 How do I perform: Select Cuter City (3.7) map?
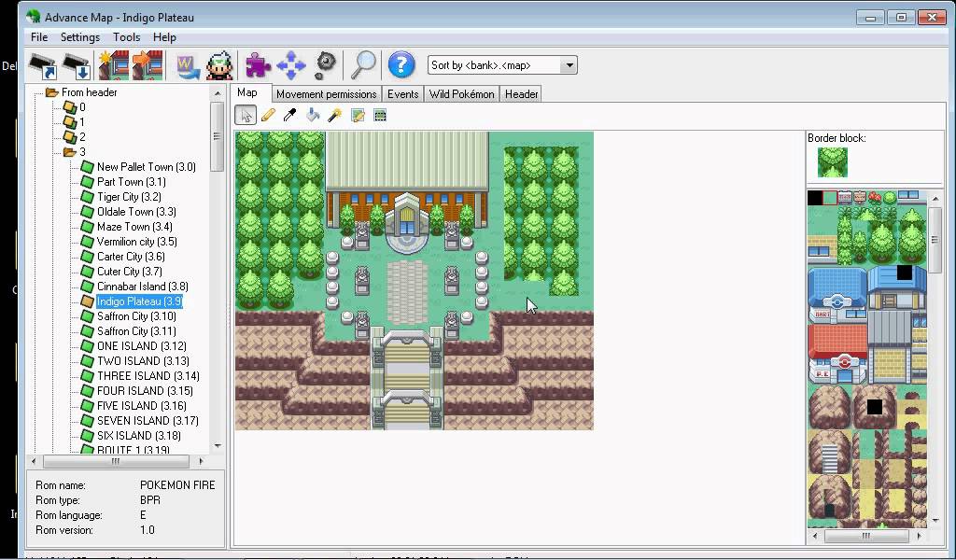(130, 272)
